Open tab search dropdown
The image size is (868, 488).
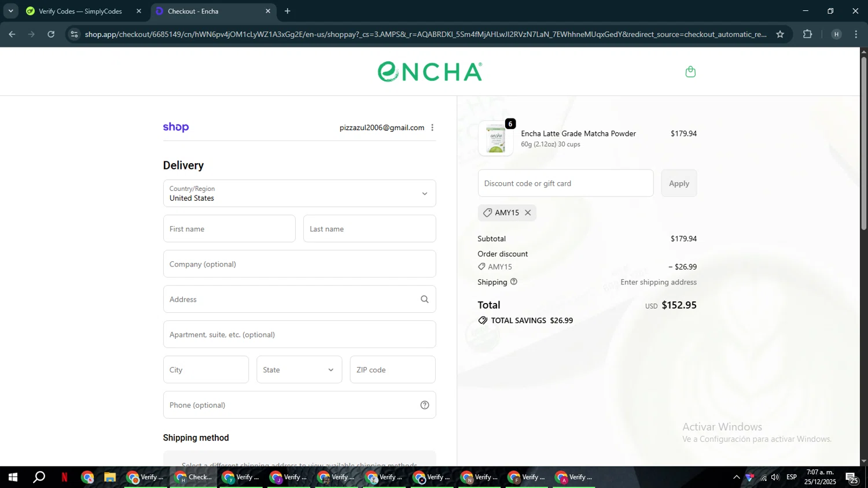[10, 11]
